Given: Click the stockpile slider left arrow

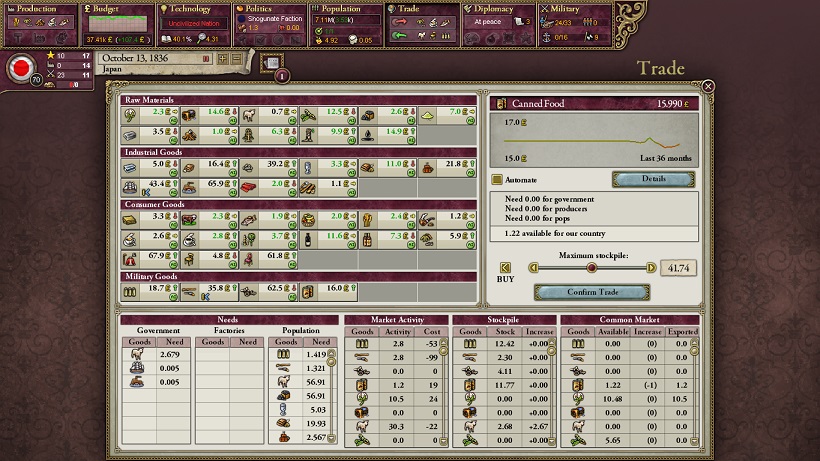Looking at the screenshot, I should [x=535, y=267].
